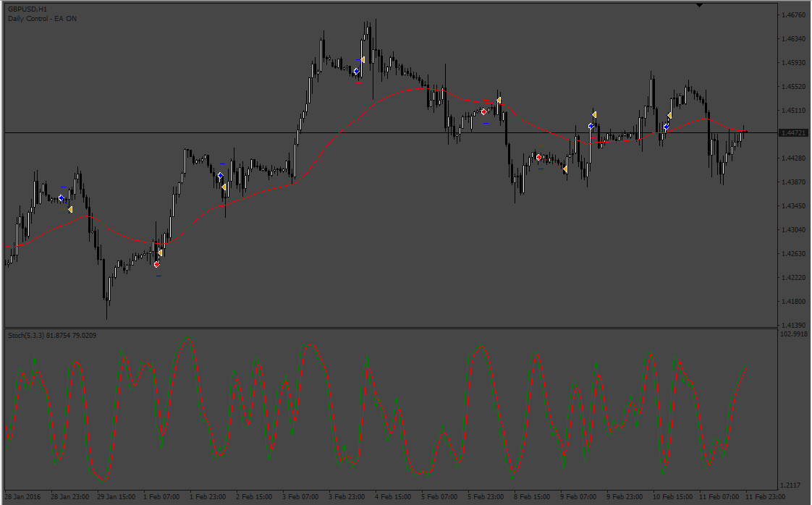Click the 3 Feb 07:00 time label
The width and height of the screenshot is (812, 505).
tap(300, 497)
